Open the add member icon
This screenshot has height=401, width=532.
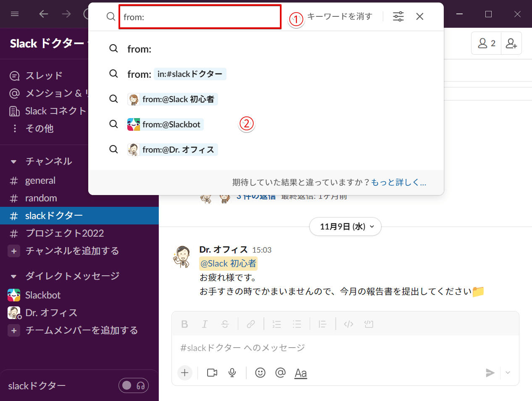[511, 43]
